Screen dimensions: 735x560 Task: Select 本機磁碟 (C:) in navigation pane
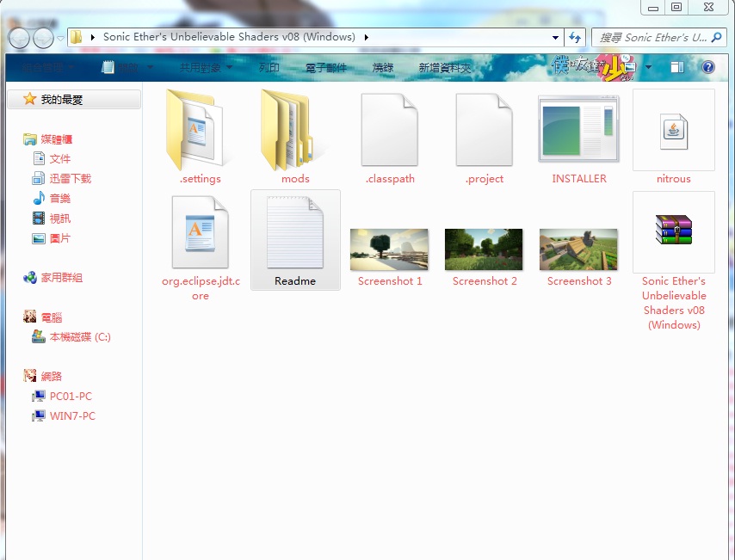tap(79, 337)
